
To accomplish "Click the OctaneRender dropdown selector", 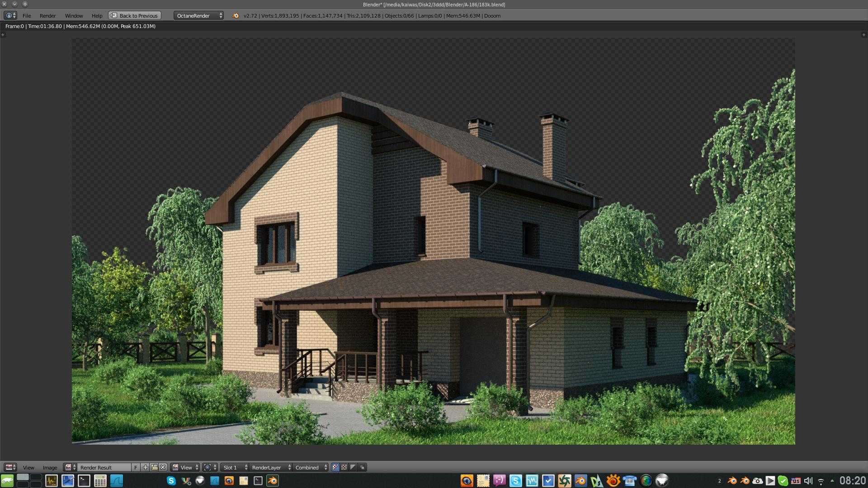I will click(198, 15).
